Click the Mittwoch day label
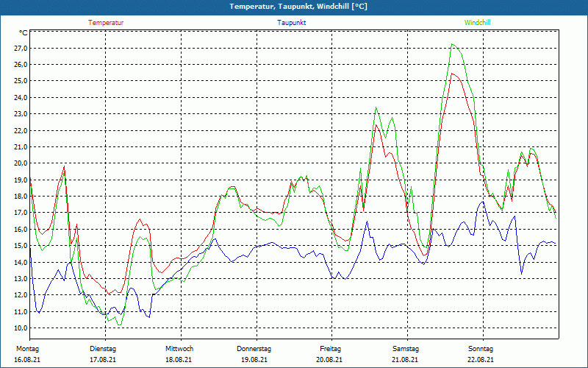 tap(179, 349)
